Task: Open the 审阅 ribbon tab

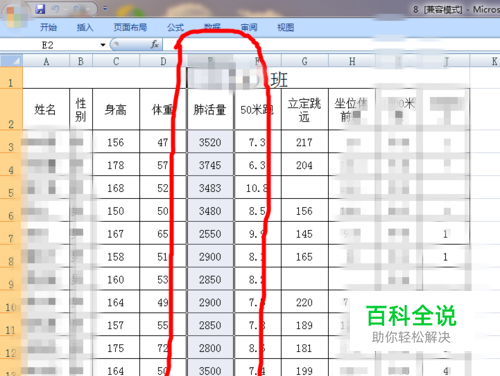Action: click(x=249, y=27)
